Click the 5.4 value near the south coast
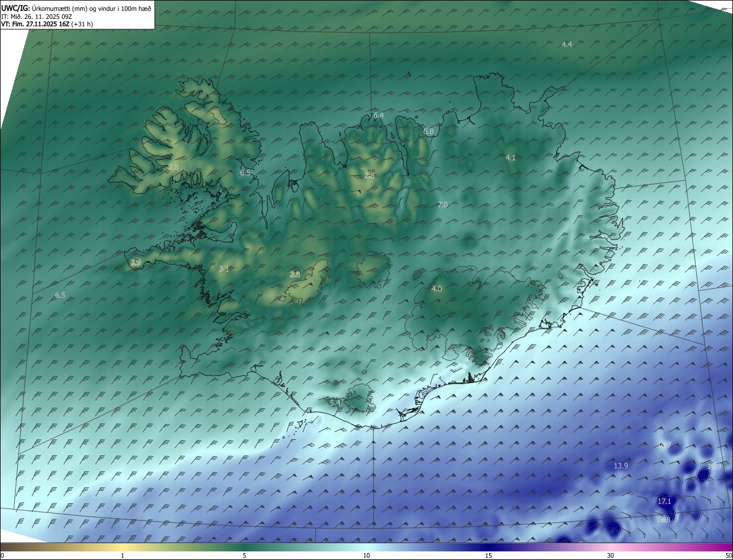The width and height of the screenshot is (733, 560). point(336,403)
